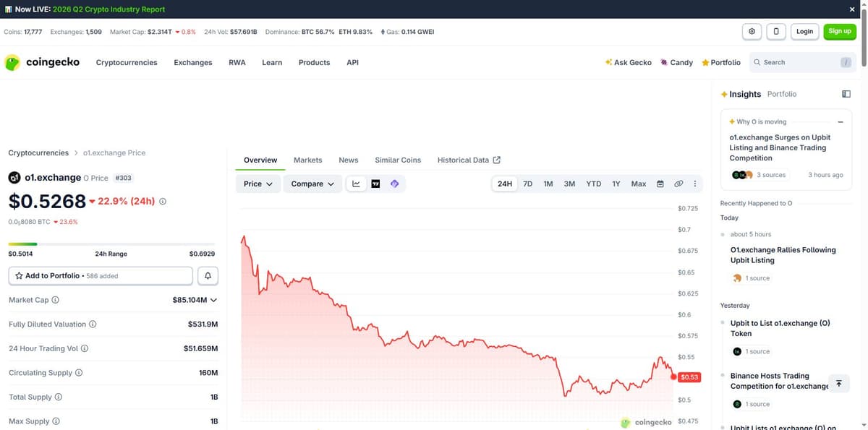The image size is (868, 430).
Task: Open Ask Gecko assistant
Action: (x=628, y=63)
